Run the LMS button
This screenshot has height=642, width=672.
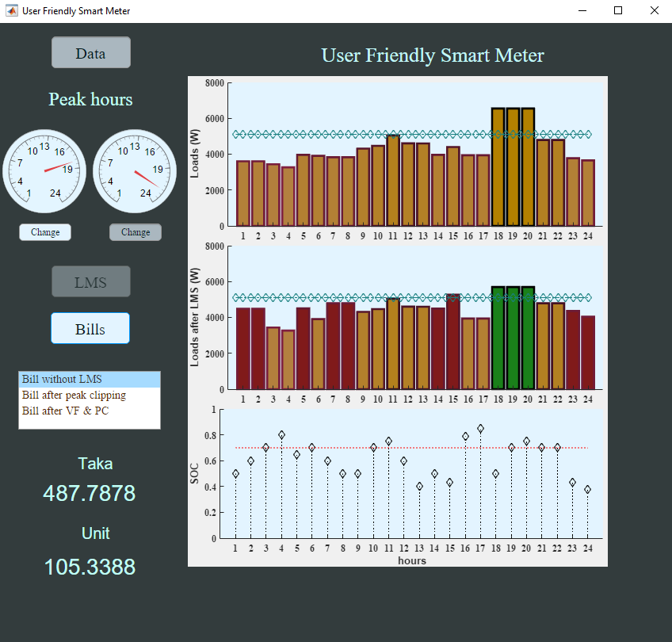(x=90, y=282)
